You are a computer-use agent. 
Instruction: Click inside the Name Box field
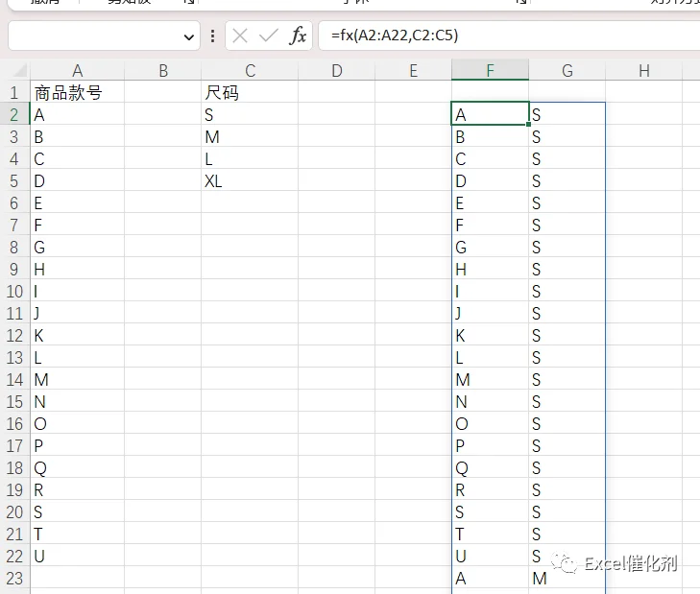coord(95,36)
